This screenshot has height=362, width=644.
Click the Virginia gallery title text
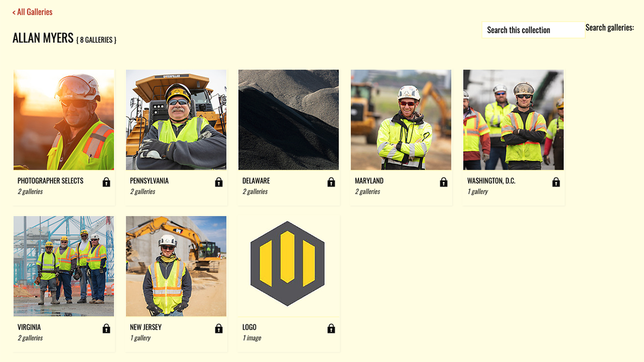(x=29, y=327)
